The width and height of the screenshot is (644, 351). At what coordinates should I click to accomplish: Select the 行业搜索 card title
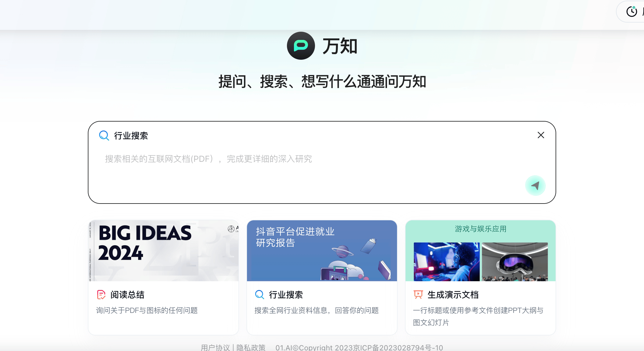(x=286, y=295)
